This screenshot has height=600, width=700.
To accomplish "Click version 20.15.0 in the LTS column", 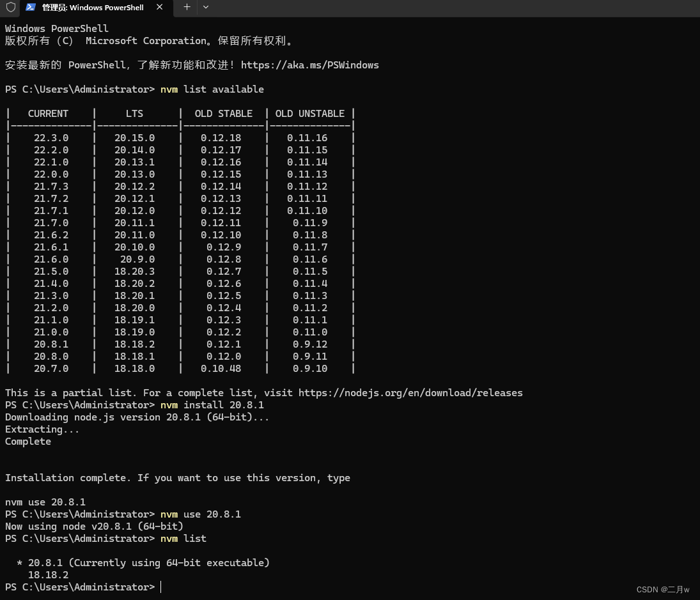I will click(x=134, y=138).
